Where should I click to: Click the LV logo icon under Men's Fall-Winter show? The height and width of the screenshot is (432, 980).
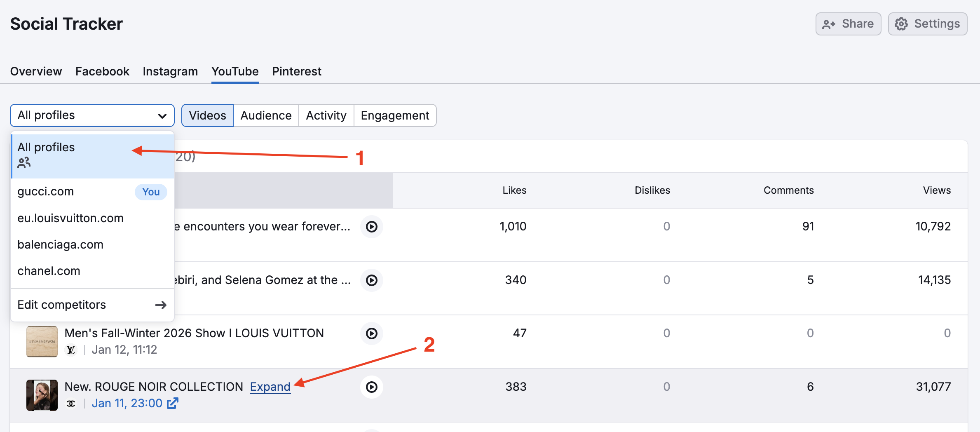tap(71, 350)
